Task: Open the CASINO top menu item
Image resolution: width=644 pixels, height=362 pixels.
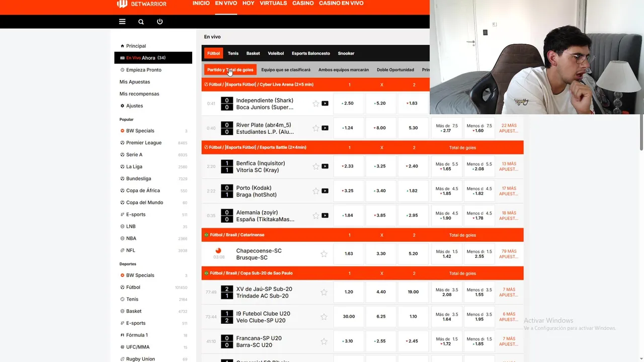Action: pyautogui.click(x=303, y=3)
